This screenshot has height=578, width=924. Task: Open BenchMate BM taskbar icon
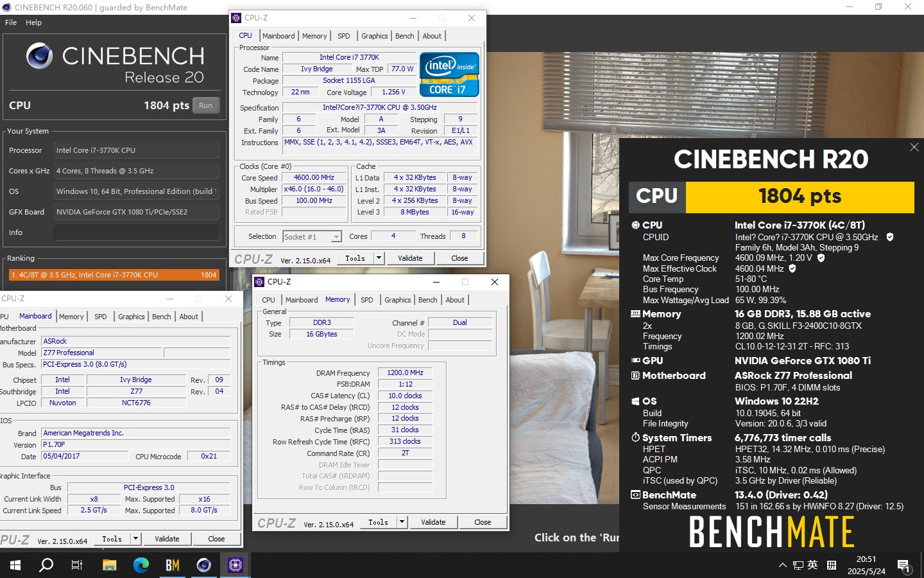click(172, 565)
